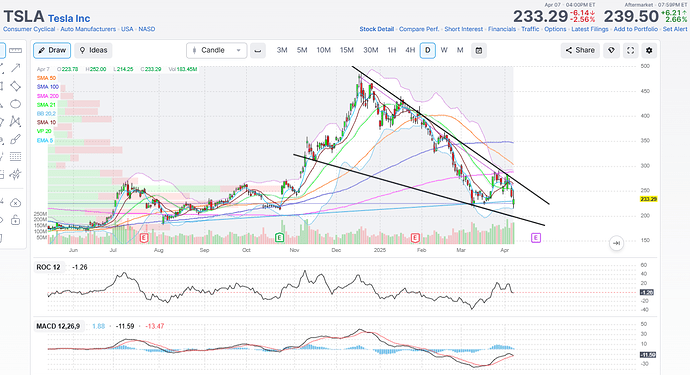Screen dimensions: 690x375
Task: Open chart settings gear
Action: point(649,51)
